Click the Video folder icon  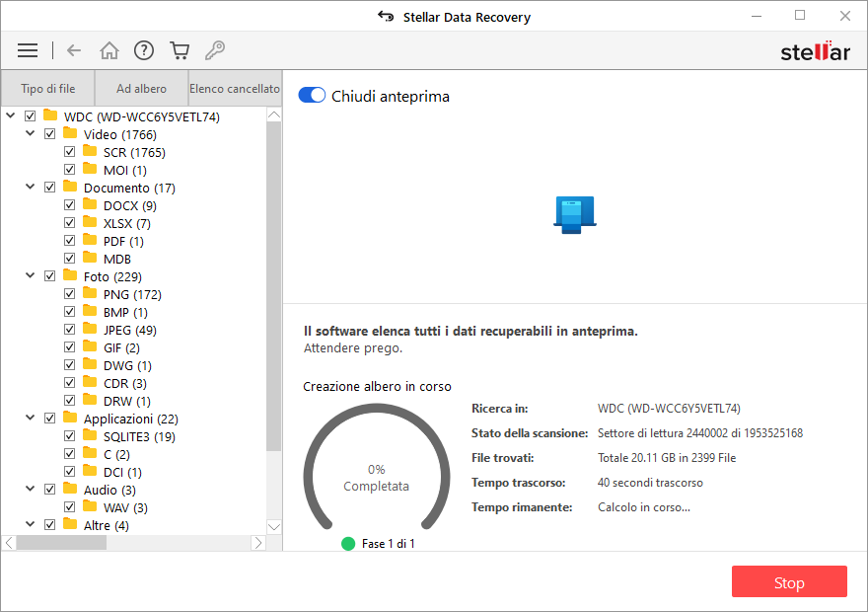click(x=70, y=133)
